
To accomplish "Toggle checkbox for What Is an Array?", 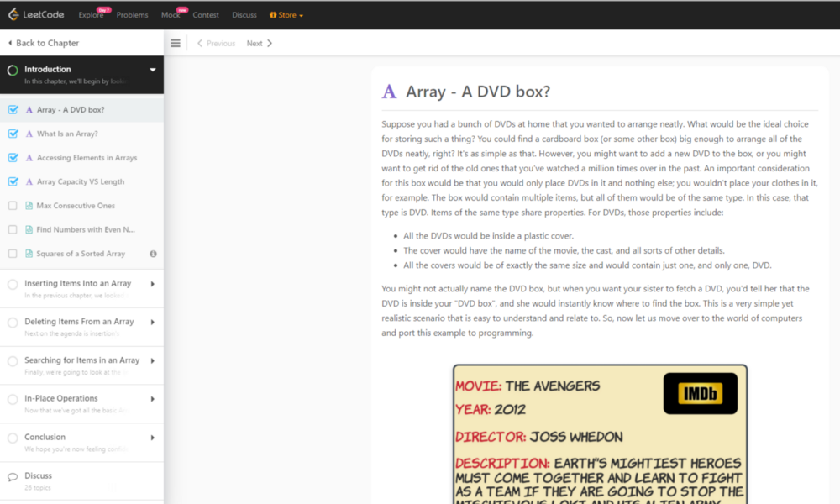I will pos(13,134).
